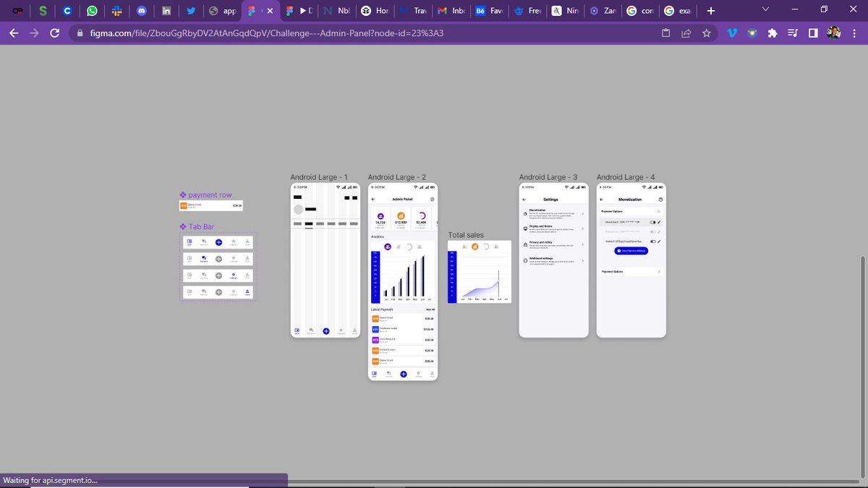This screenshot has height=488, width=868.
Task: Expand Privacy and safety row chevron
Action: (582, 244)
